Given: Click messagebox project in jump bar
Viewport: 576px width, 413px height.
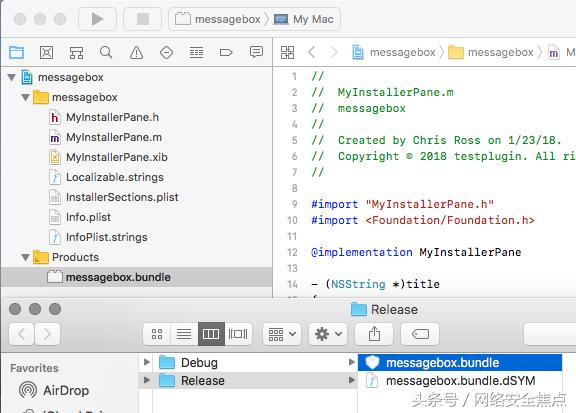Looking at the screenshot, I should click(x=394, y=53).
